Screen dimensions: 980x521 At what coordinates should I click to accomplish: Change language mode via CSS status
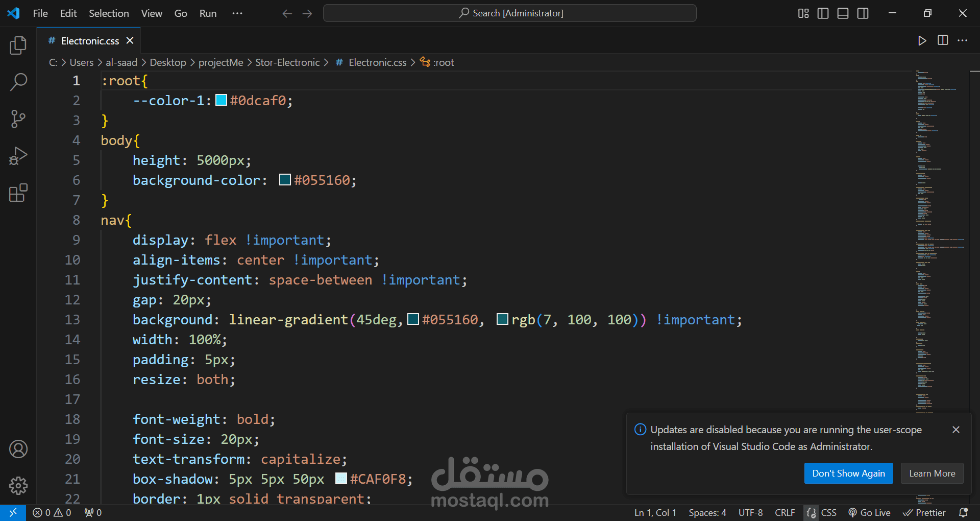[x=828, y=512]
